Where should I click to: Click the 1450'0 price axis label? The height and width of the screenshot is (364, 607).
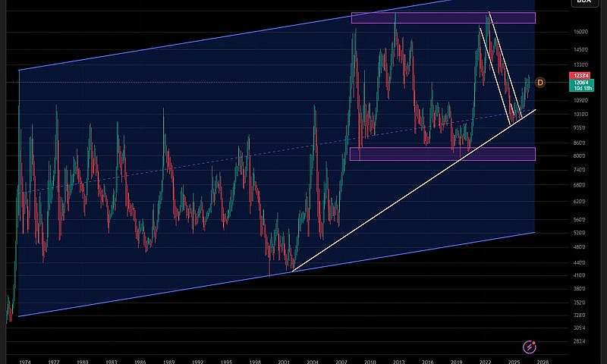click(x=580, y=49)
